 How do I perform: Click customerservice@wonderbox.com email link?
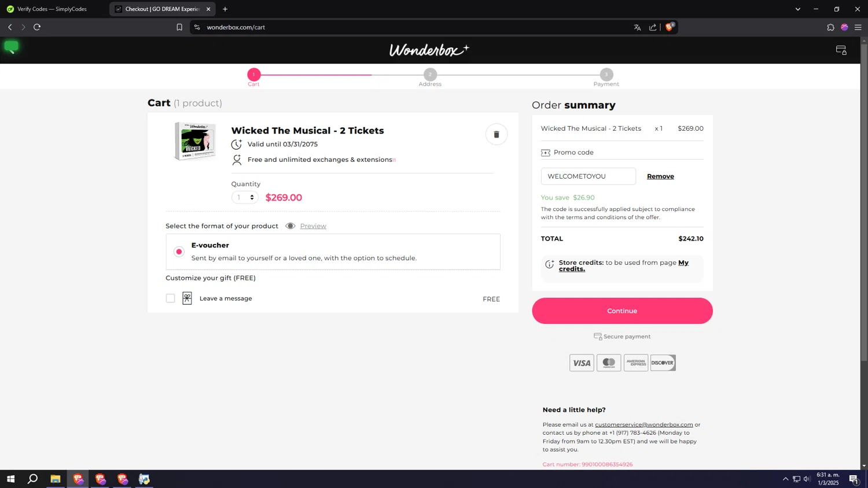(643, 424)
